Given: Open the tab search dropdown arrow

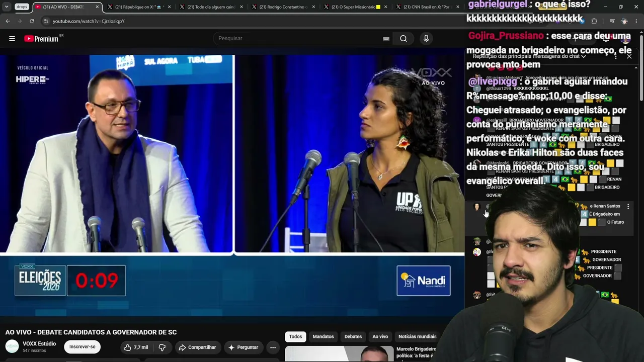Looking at the screenshot, I should 7,7.
